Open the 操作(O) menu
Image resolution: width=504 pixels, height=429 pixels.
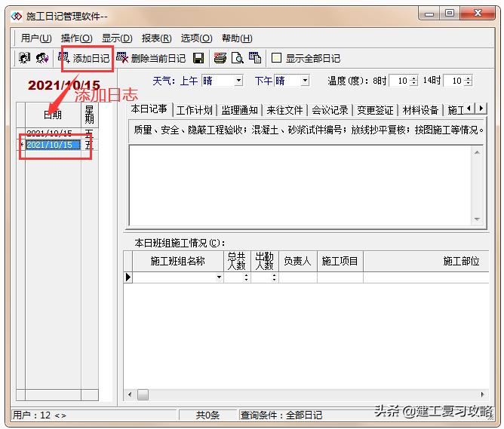point(76,38)
